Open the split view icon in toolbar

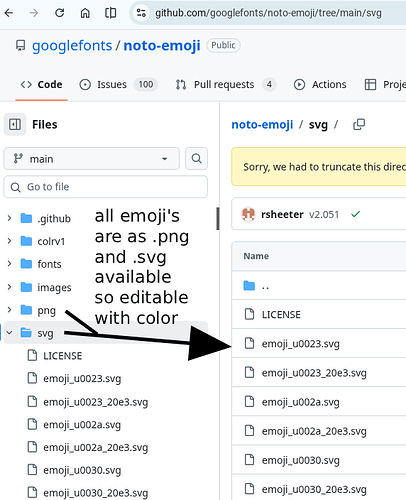click(110, 13)
